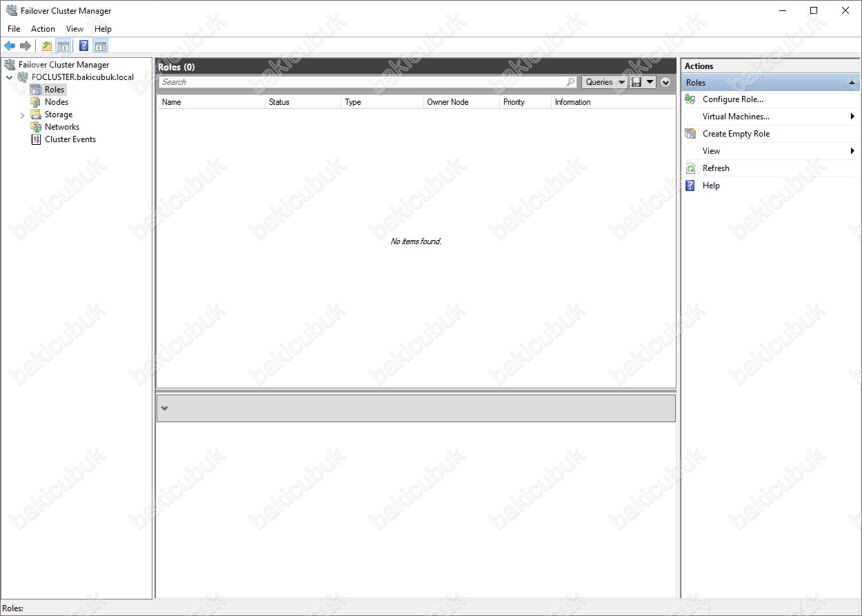Image resolution: width=862 pixels, height=616 pixels.
Task: Sort by the Name column header
Action: 212,102
